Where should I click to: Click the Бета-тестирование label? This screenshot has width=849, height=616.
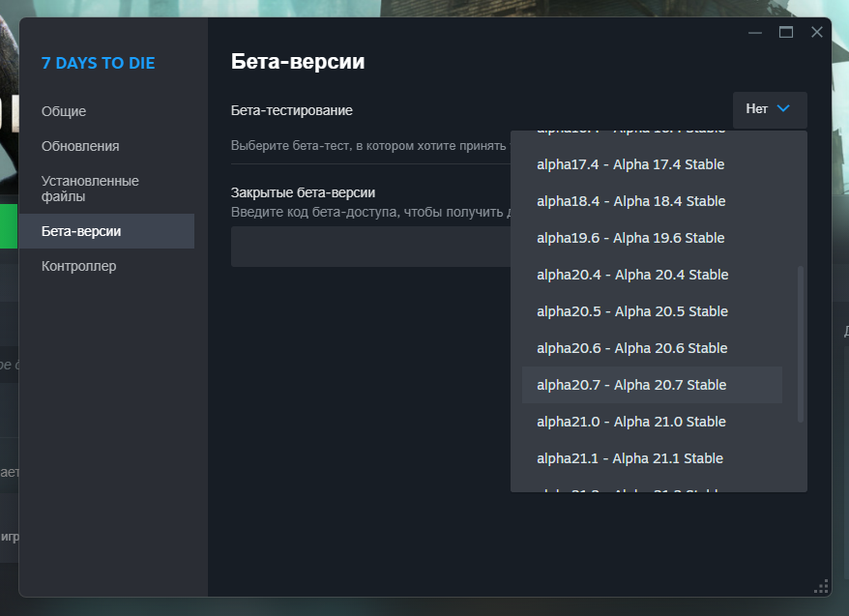[x=292, y=110]
